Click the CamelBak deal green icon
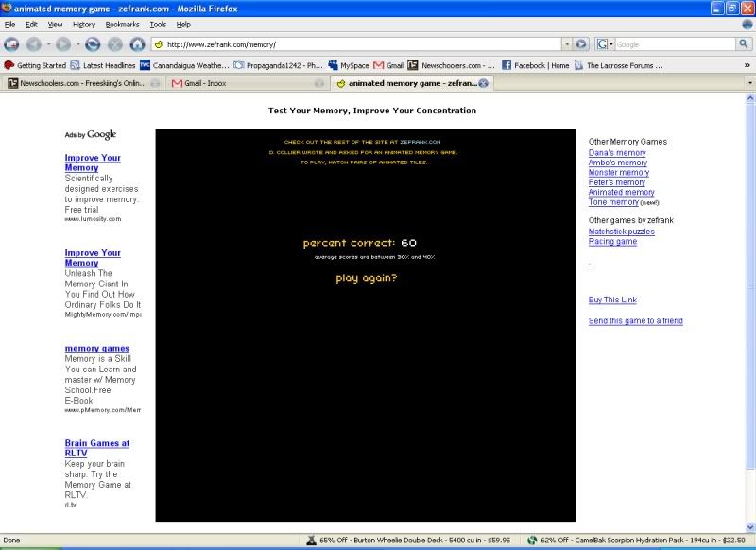This screenshot has height=550, width=756. coord(532,541)
